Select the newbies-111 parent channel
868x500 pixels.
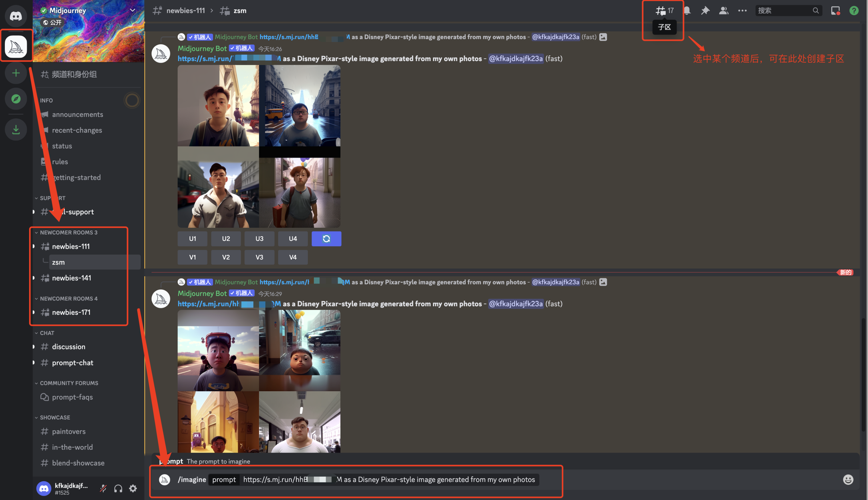pos(71,245)
